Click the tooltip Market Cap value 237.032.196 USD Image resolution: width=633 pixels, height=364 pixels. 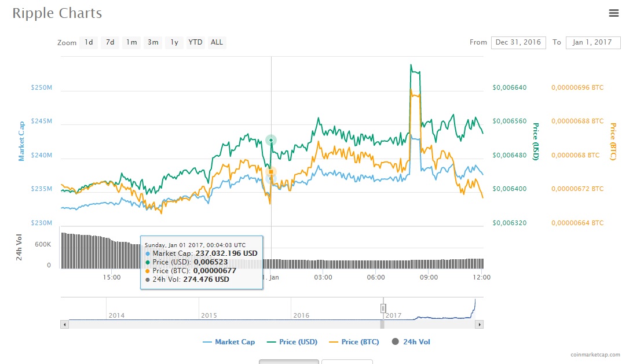(226, 253)
